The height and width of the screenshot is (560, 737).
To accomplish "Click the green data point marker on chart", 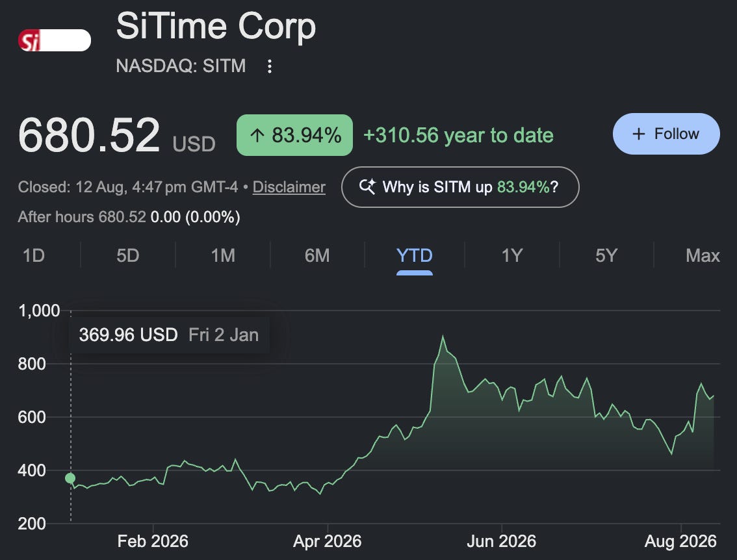I will coord(70,477).
